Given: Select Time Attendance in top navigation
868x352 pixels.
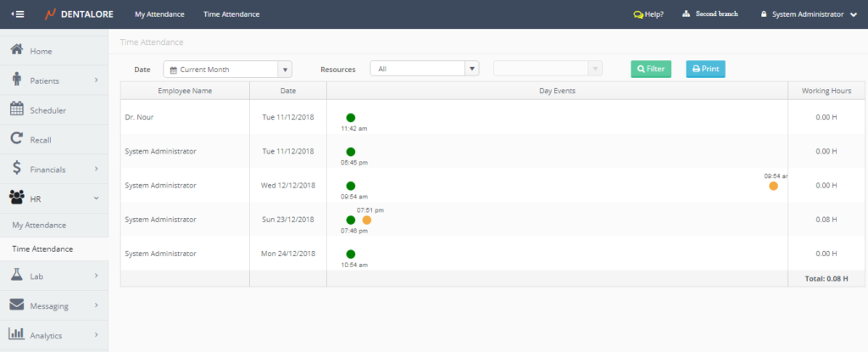Looking at the screenshot, I should coord(231,14).
